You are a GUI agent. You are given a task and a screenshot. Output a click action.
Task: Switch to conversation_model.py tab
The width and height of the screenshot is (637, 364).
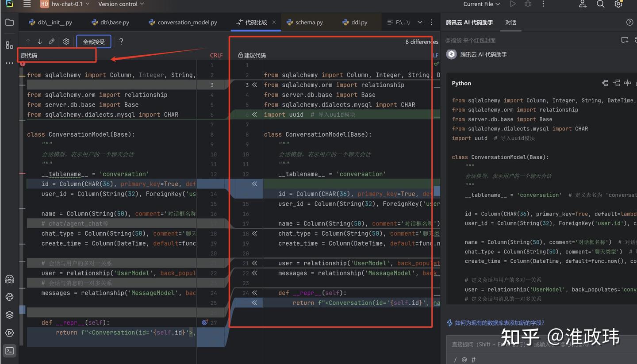coord(183,22)
